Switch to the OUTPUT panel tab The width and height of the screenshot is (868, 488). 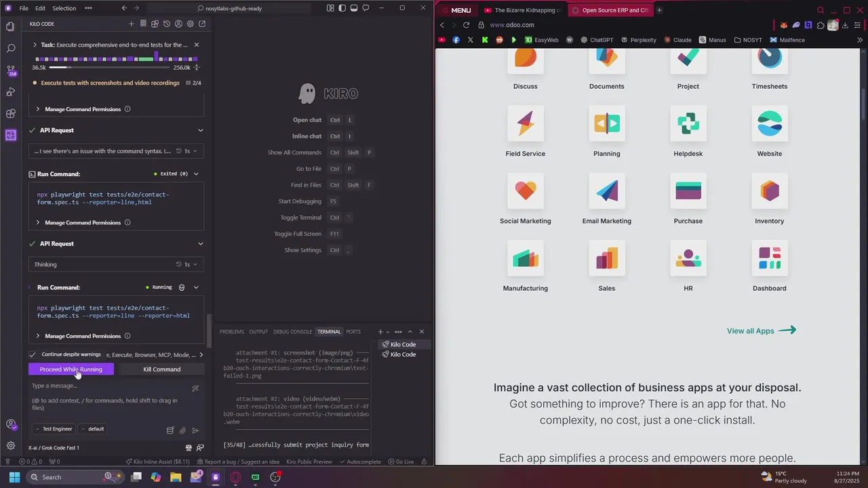(258, 331)
